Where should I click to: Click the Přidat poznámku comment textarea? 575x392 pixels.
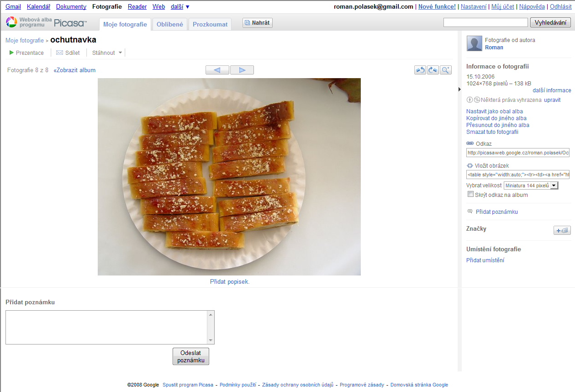point(106,327)
